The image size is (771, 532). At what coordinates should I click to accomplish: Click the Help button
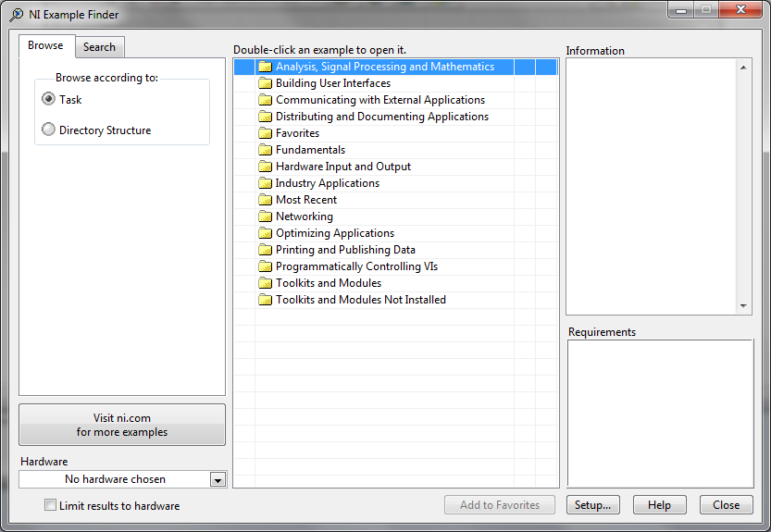659,505
